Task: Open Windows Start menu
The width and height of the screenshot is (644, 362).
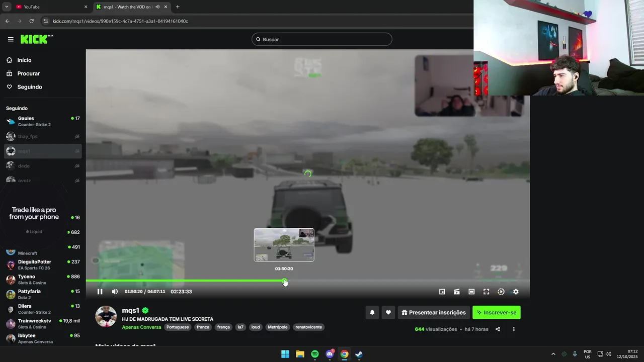Action: 285,354
